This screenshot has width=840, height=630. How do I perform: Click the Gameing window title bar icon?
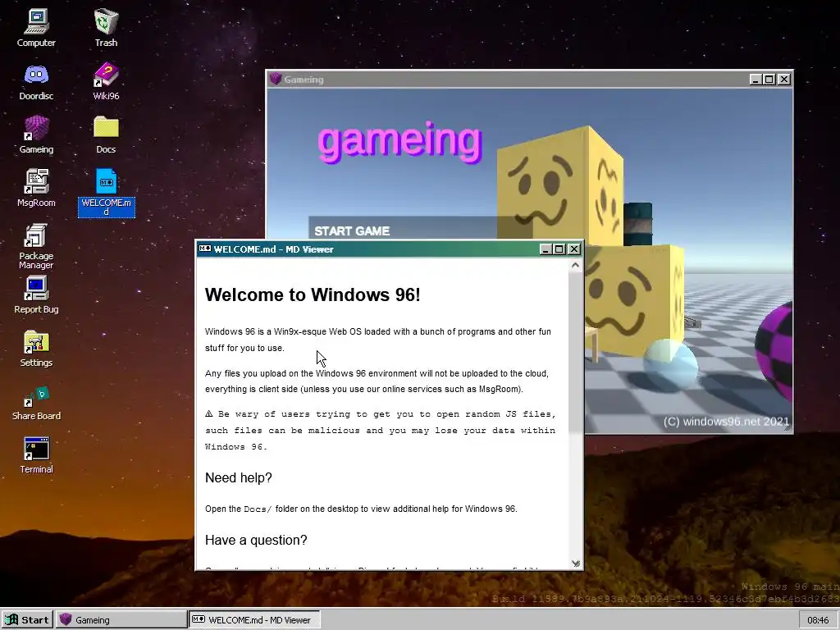click(276, 80)
